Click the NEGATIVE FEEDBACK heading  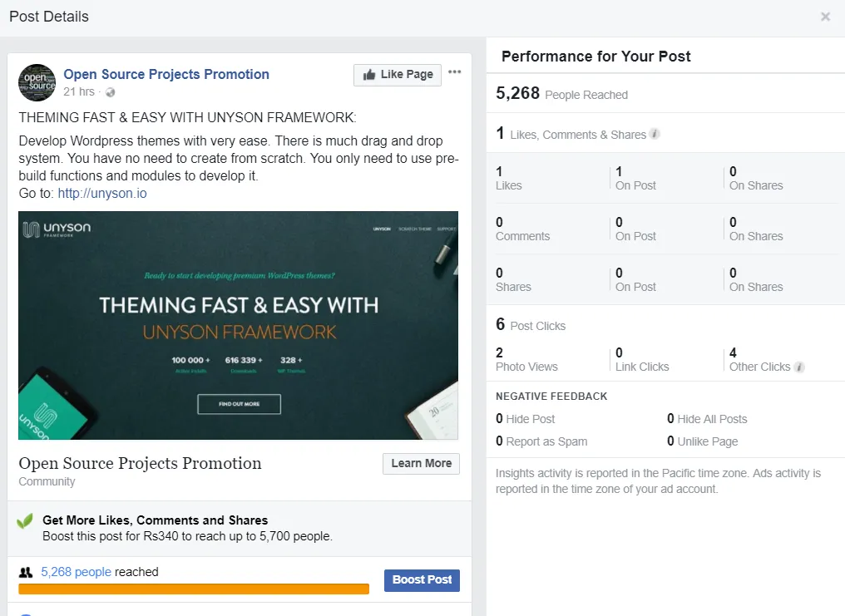551,397
